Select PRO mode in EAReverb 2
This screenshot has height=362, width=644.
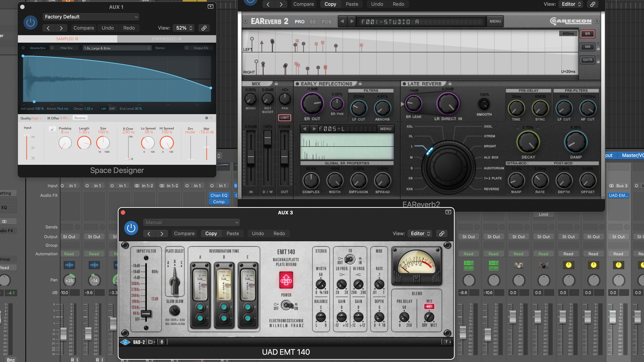coord(299,22)
